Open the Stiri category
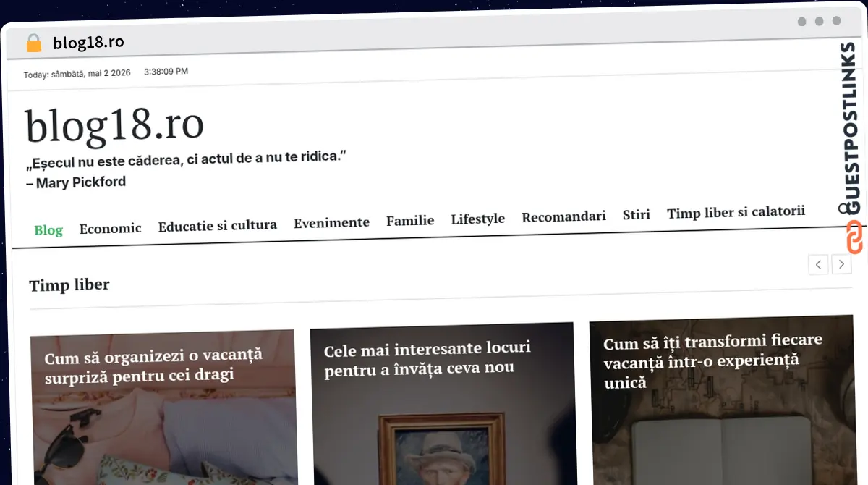 637,214
